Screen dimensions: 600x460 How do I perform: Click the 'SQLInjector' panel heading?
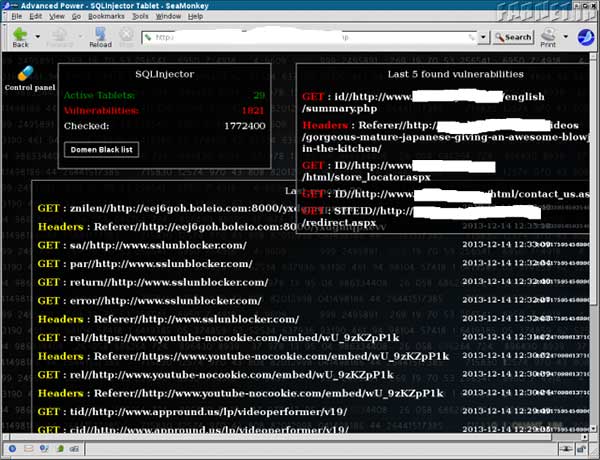click(165, 74)
